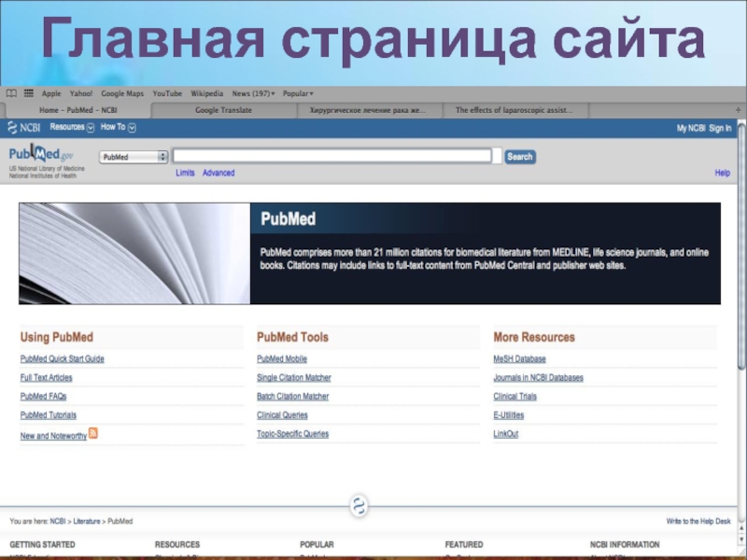Open the reading list book icon
Image resolution: width=747 pixels, height=560 pixels.
(11, 93)
